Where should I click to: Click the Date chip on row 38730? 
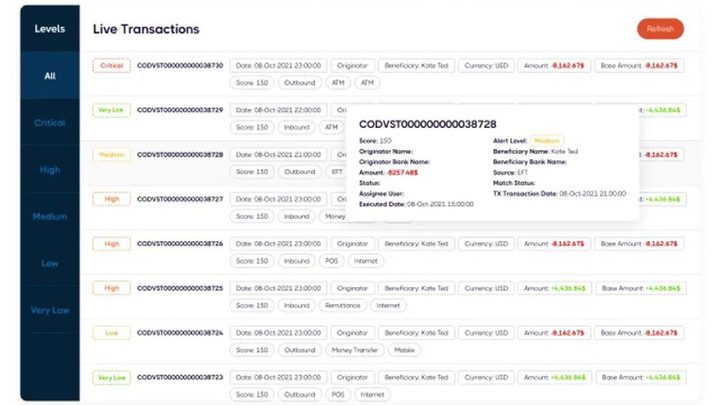click(x=278, y=66)
